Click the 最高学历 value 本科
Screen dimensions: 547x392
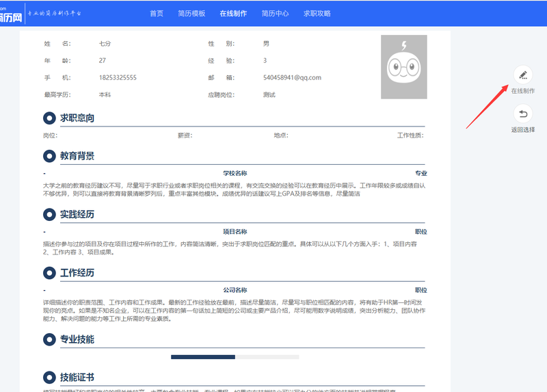(x=105, y=94)
